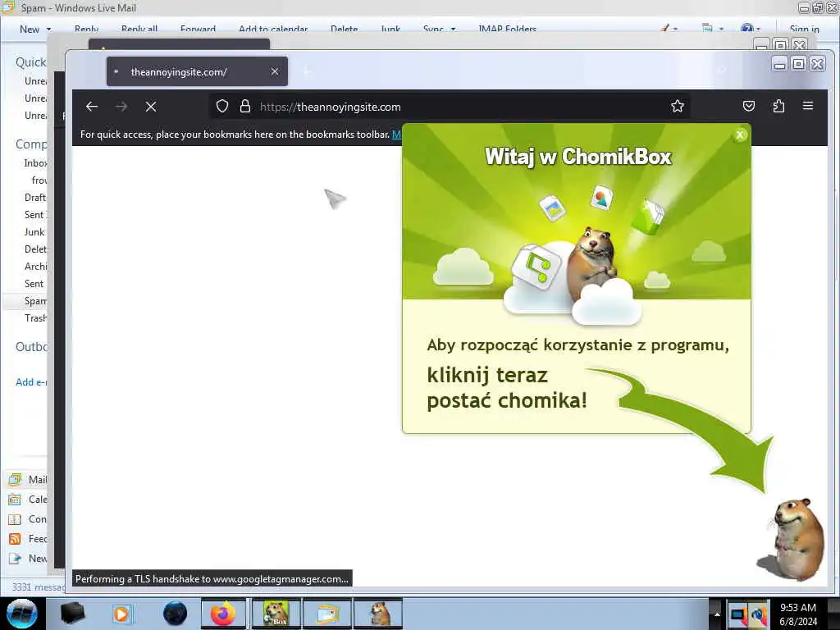Viewport: 840px width, 630px height.
Task: Click the Firefox back arrow button
Action: 92,107
